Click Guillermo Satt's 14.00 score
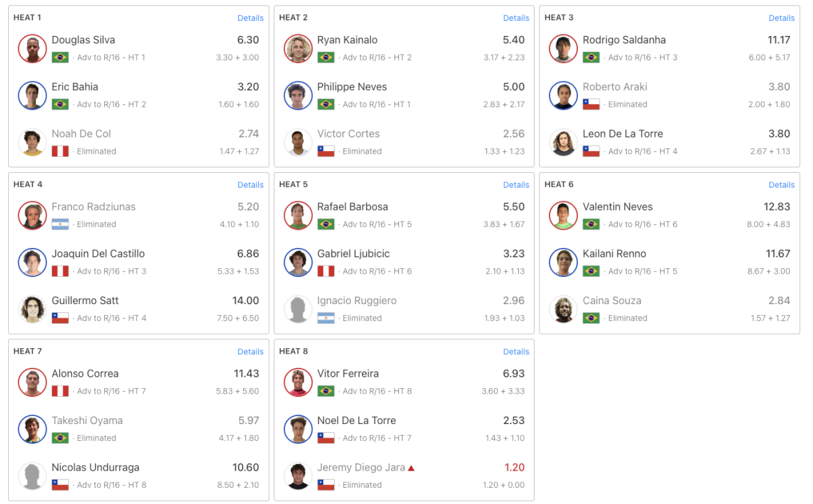 tap(245, 301)
